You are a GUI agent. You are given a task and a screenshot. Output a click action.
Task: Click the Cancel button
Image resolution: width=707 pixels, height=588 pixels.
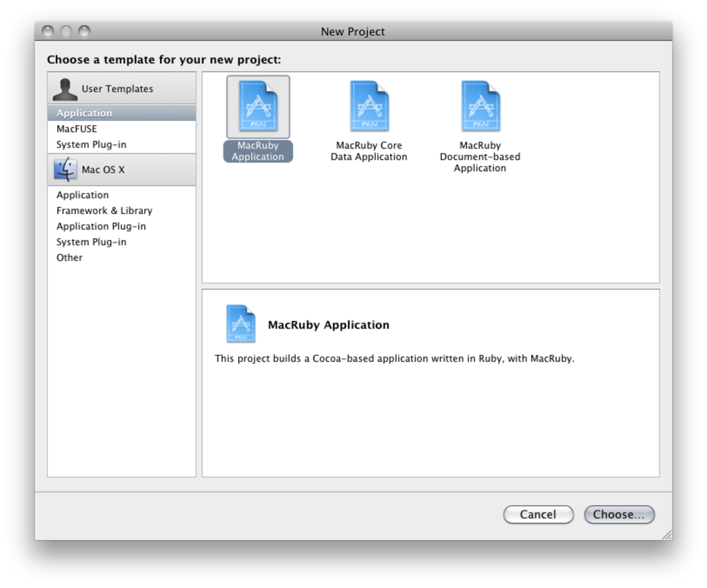(538, 515)
